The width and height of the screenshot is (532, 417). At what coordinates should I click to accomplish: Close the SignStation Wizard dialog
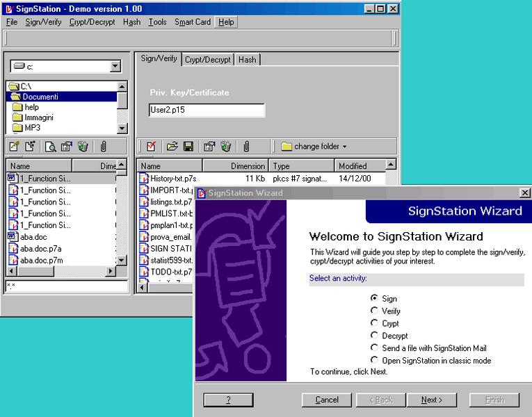(x=524, y=193)
